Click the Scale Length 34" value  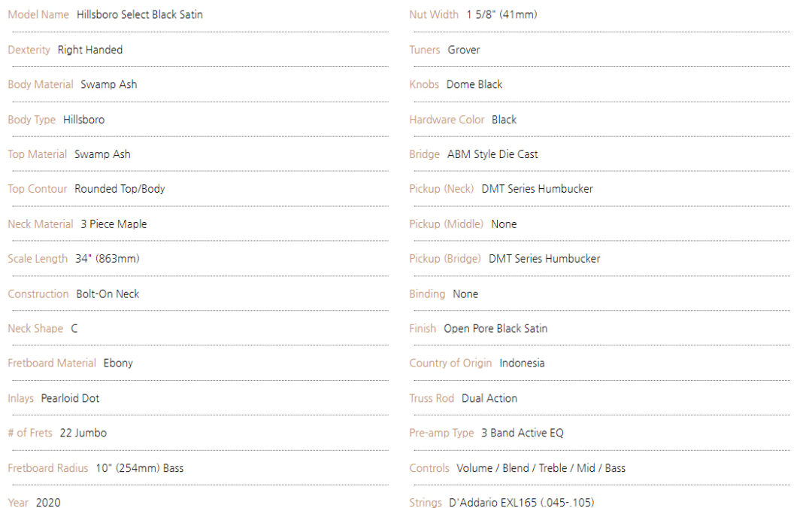108,259
